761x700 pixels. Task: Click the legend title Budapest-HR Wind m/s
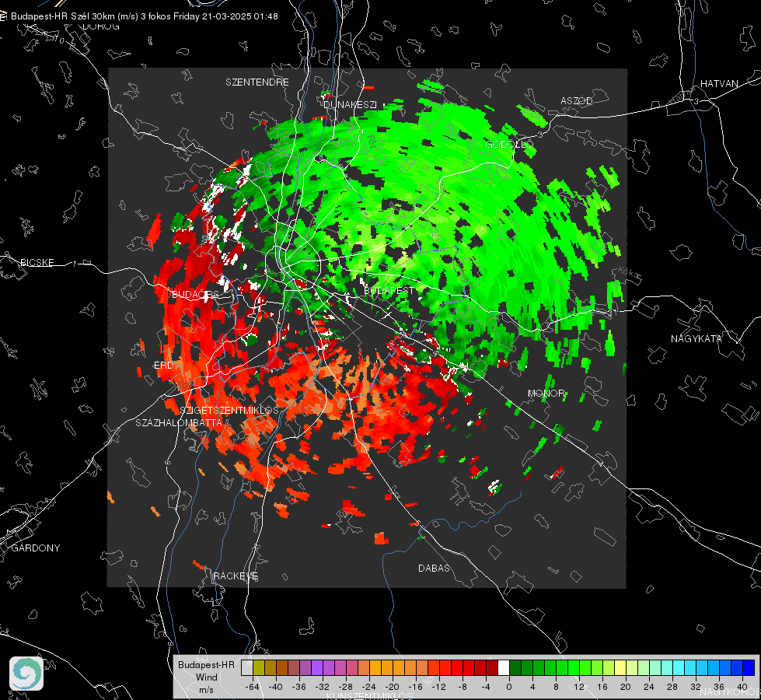click(x=206, y=677)
